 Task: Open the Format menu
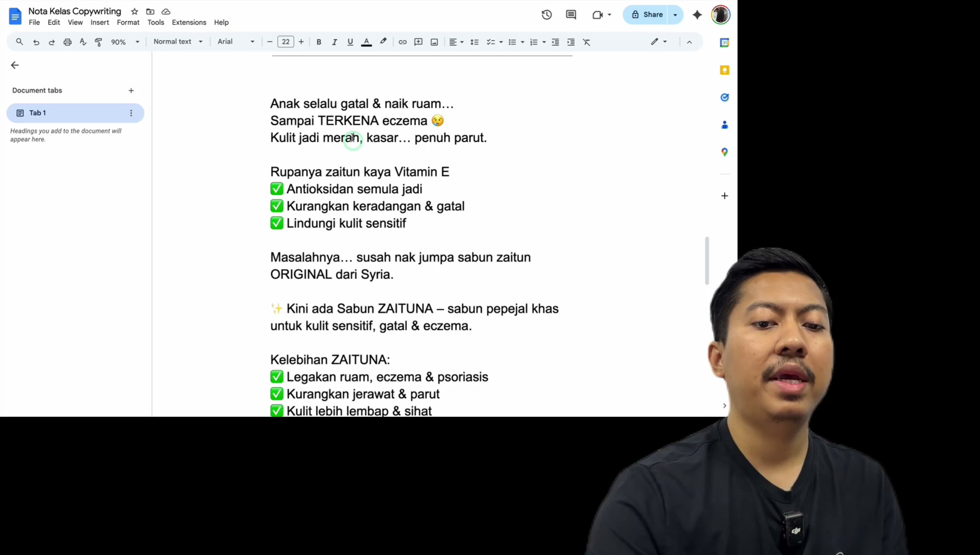tap(128, 23)
